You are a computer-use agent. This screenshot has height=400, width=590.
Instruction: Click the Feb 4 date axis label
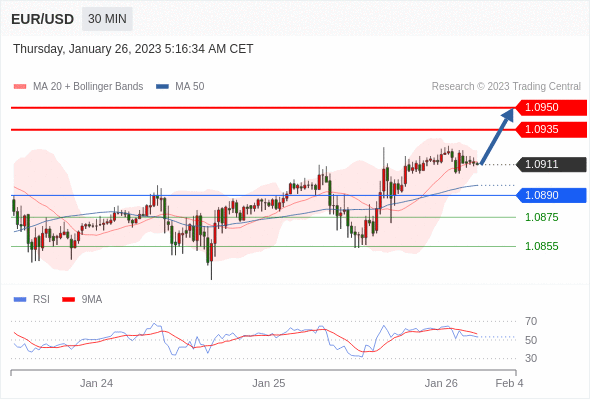(509, 383)
